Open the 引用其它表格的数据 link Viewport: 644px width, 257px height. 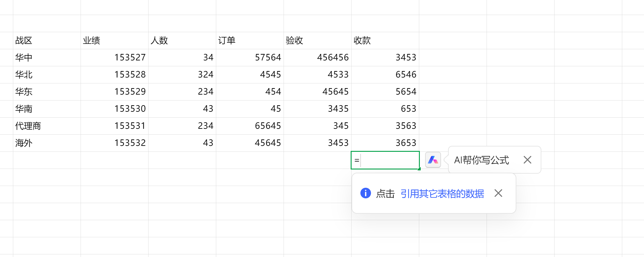point(442,194)
